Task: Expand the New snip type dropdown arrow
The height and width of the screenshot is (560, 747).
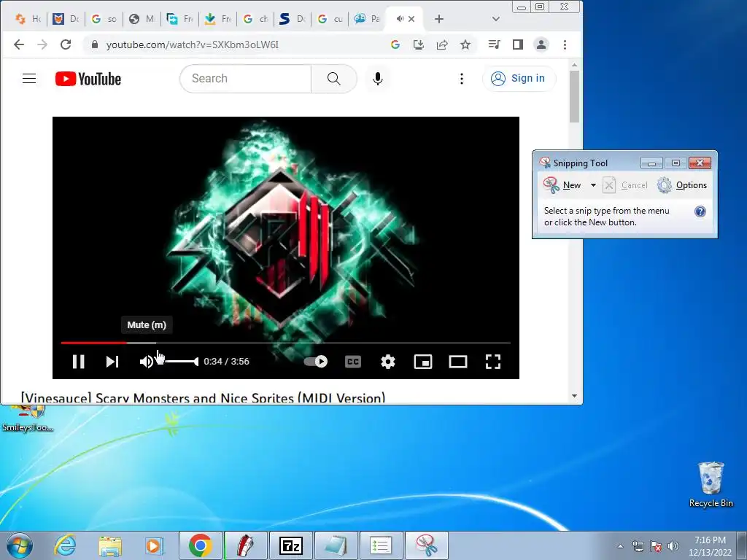Action: [593, 185]
